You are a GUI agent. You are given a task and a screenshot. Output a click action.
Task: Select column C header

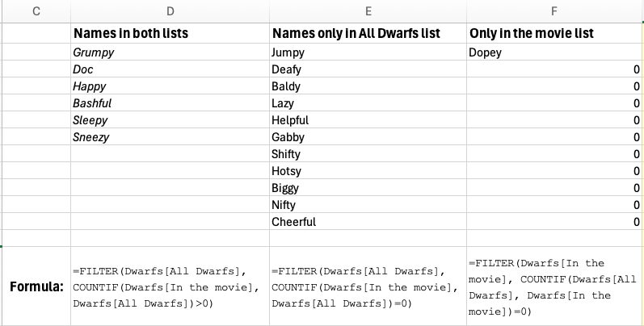coord(36,10)
